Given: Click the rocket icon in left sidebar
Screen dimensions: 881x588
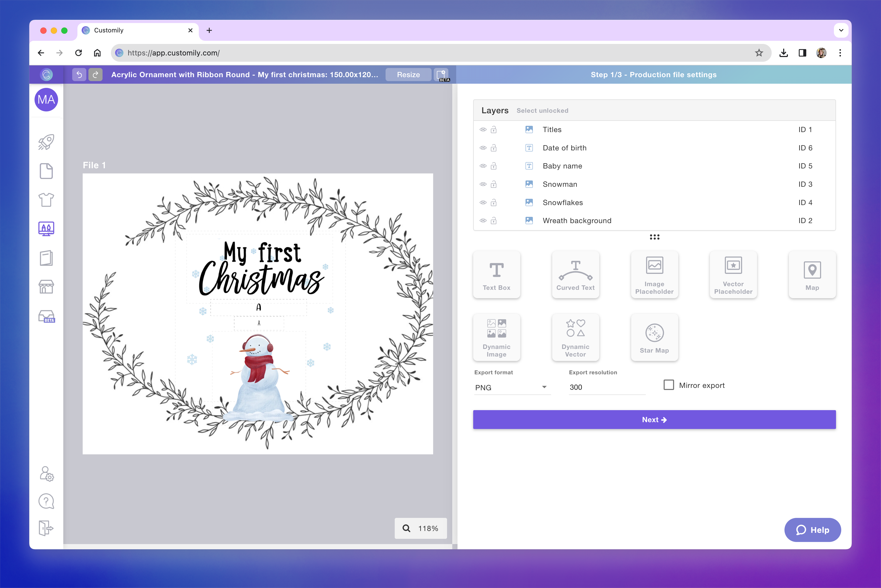Looking at the screenshot, I should pos(46,142).
